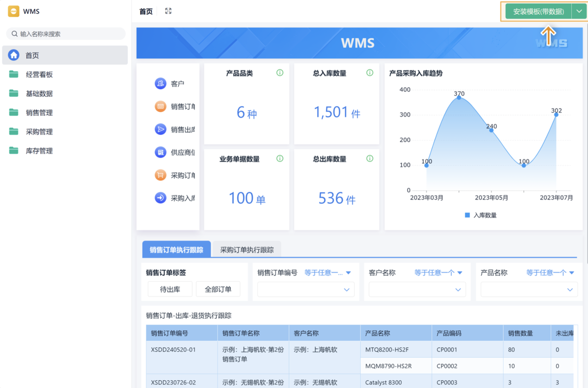Click the search magnifier icon in sidebar
The height and width of the screenshot is (388, 588).
point(14,34)
